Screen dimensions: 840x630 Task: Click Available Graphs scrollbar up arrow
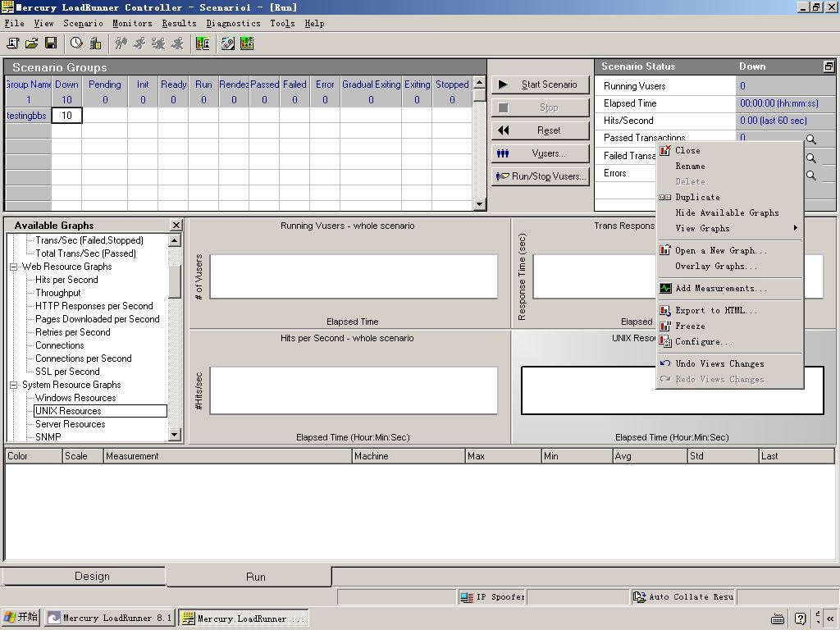[x=175, y=240]
